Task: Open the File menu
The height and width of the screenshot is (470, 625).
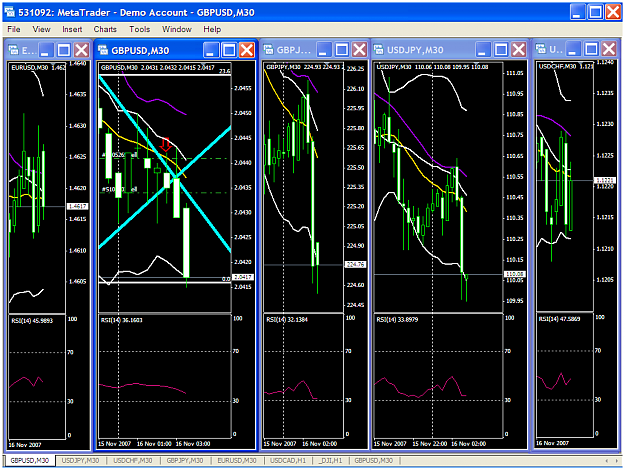Action: click(14, 29)
